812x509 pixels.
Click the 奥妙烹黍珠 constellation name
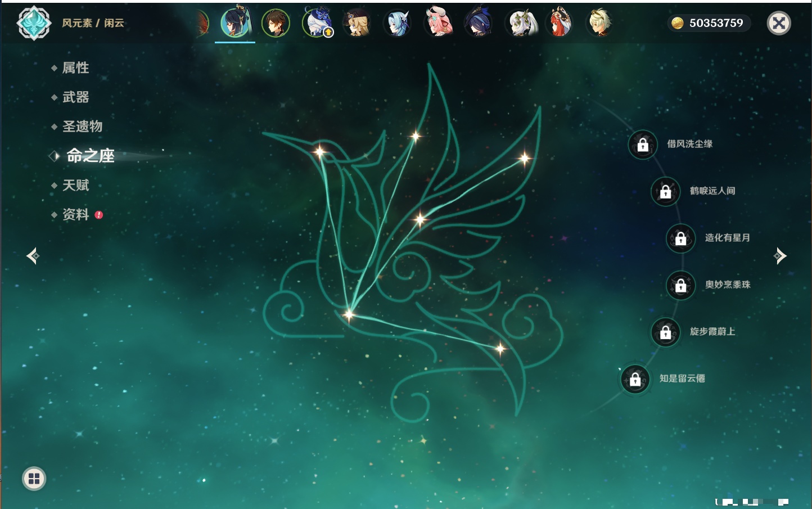click(728, 285)
